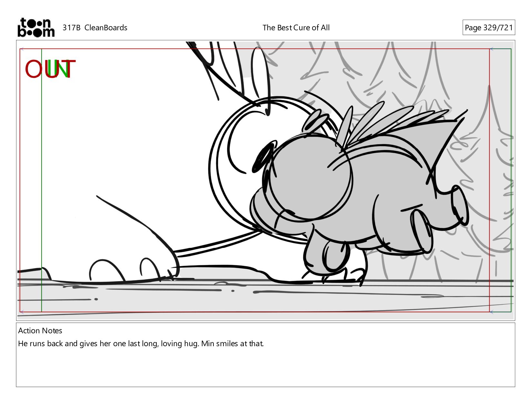Select the action note sentence about the hug
The image size is (532, 411).
pyautogui.click(x=141, y=344)
